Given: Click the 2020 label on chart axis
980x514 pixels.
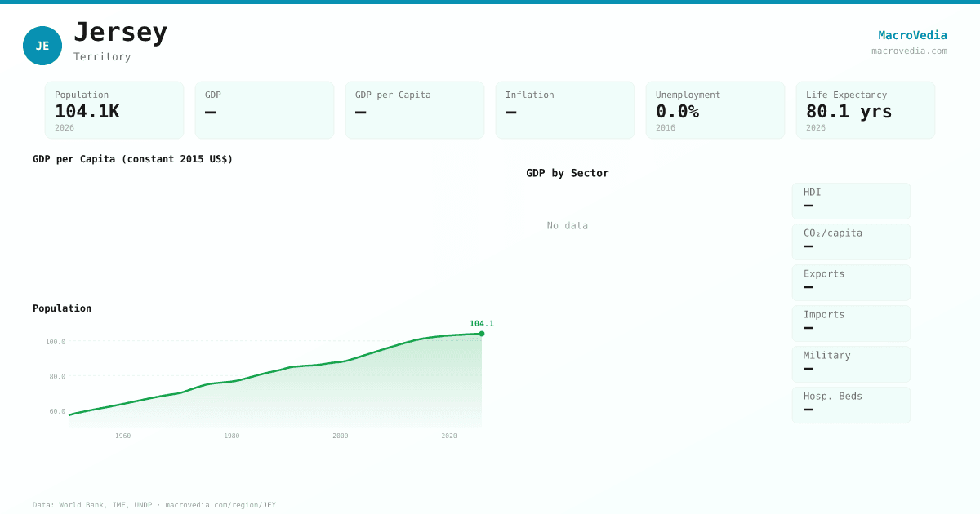Looking at the screenshot, I should [x=449, y=436].
